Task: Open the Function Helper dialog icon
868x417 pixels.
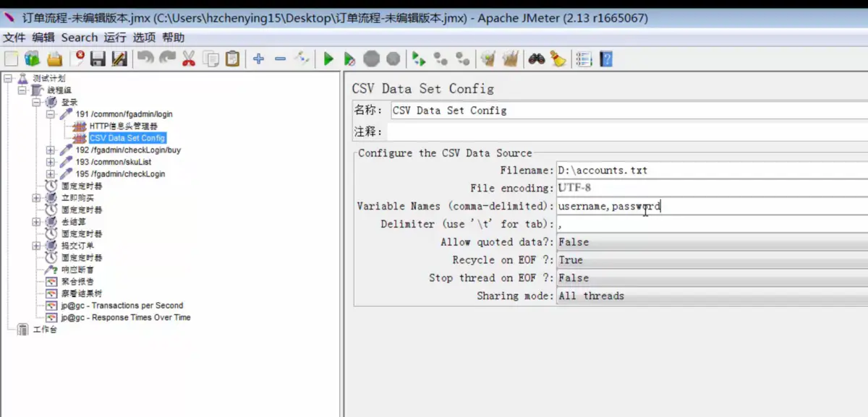Action: click(584, 59)
